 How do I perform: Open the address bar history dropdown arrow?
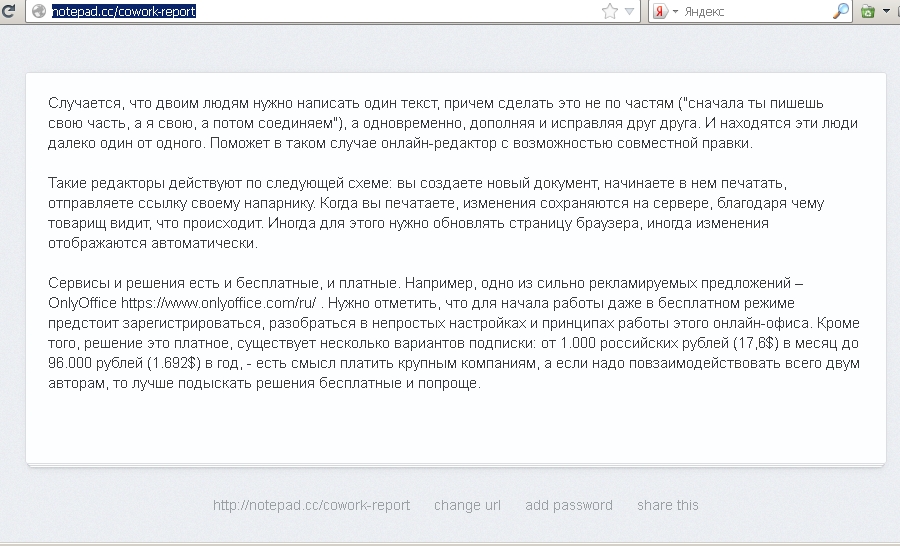click(x=630, y=11)
